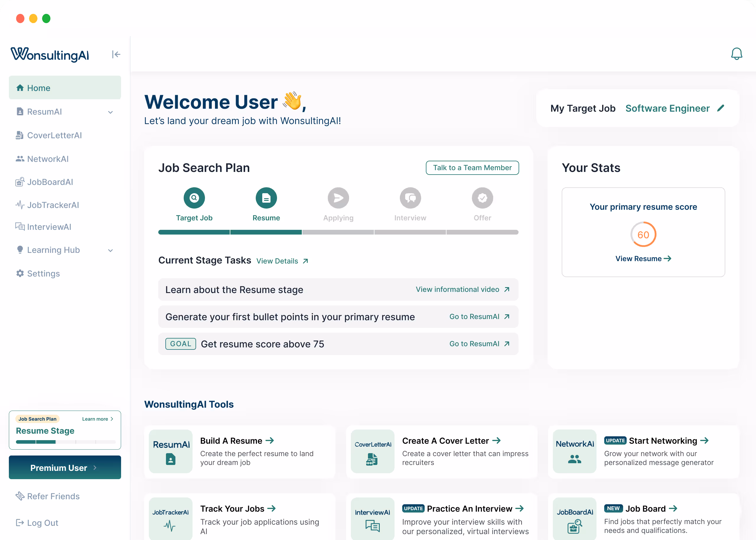Open the ResumAI section in sidebar
756x540 pixels.
[45, 112]
